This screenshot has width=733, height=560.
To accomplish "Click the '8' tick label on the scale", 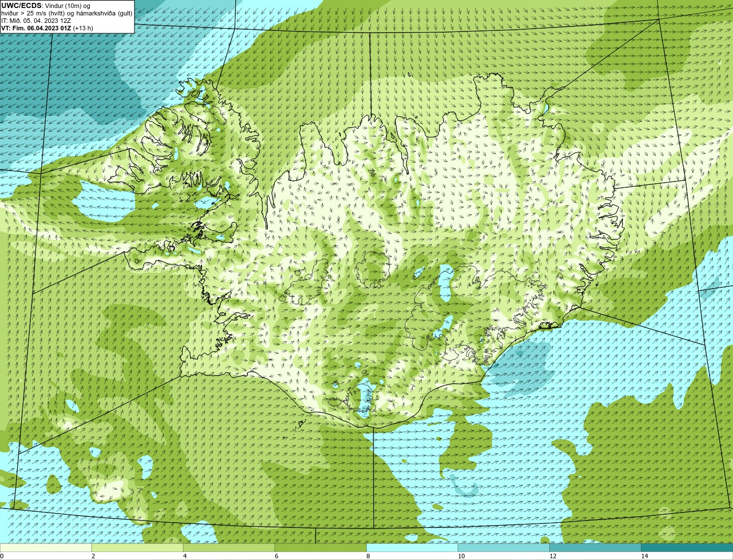I will pos(368,556).
